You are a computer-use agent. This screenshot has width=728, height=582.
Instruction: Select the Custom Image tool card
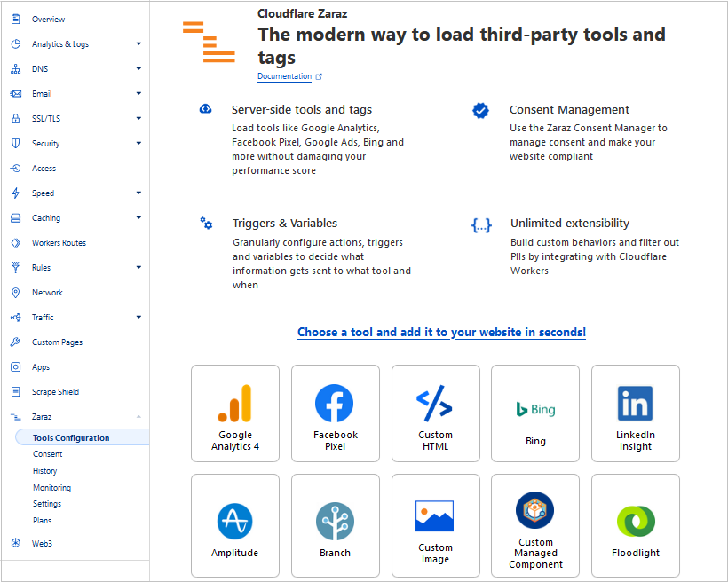(x=436, y=525)
